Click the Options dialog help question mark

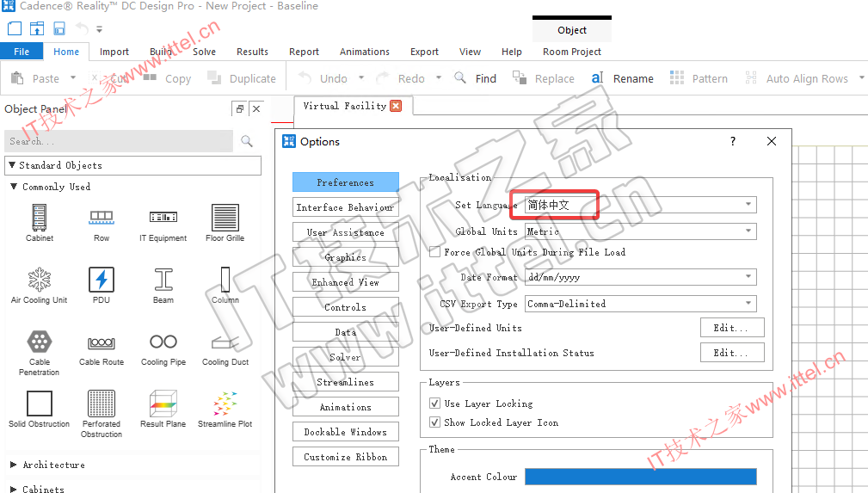(x=733, y=141)
